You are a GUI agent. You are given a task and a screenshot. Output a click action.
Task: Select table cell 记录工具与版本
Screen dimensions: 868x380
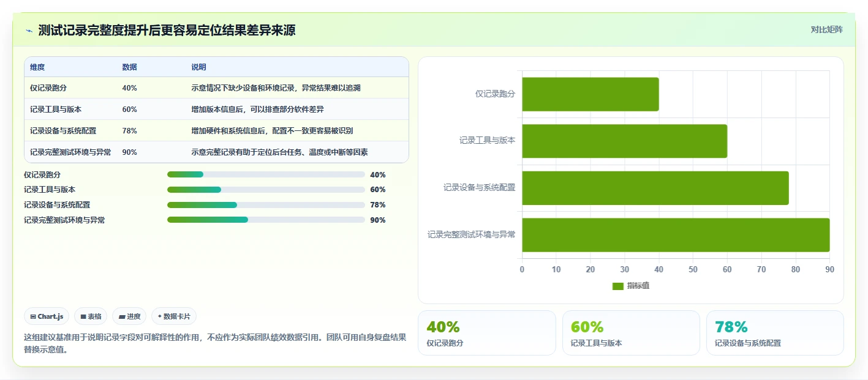(56, 110)
